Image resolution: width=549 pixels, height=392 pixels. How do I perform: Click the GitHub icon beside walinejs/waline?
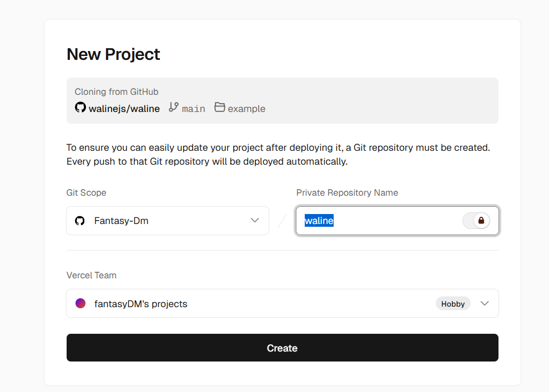pos(80,108)
